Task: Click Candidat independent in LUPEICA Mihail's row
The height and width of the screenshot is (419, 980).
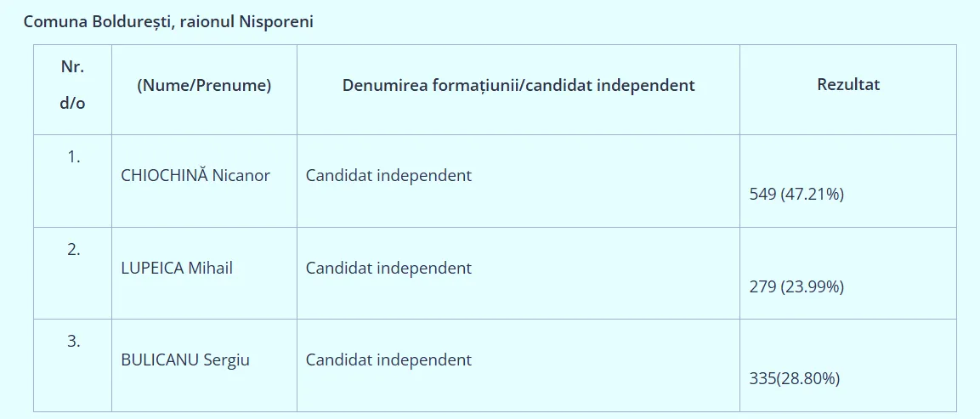Action: pos(388,268)
